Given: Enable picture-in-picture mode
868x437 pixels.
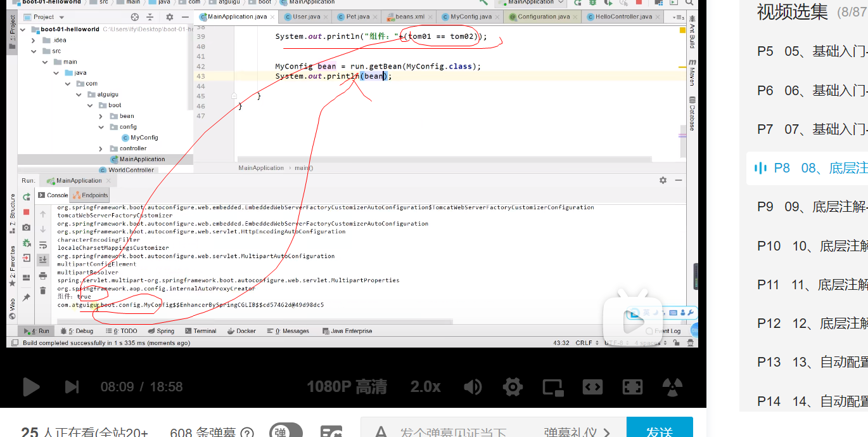Looking at the screenshot, I should tap(552, 386).
